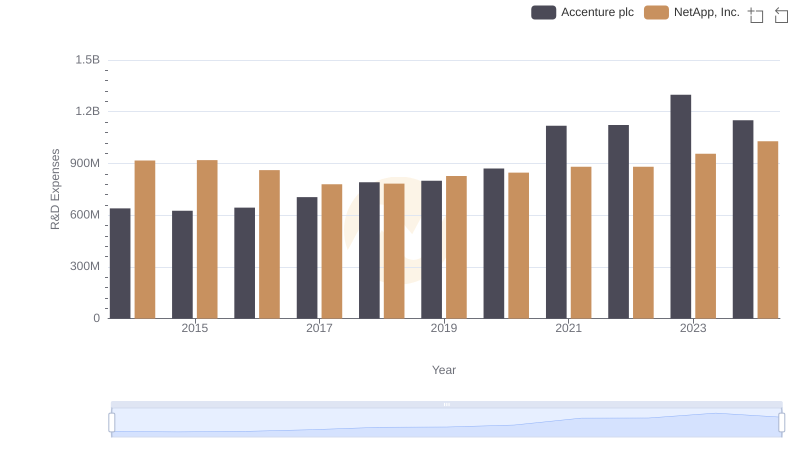The image size is (800, 461).
Task: Select NetApp bar for year 2019
Action: [x=456, y=247]
